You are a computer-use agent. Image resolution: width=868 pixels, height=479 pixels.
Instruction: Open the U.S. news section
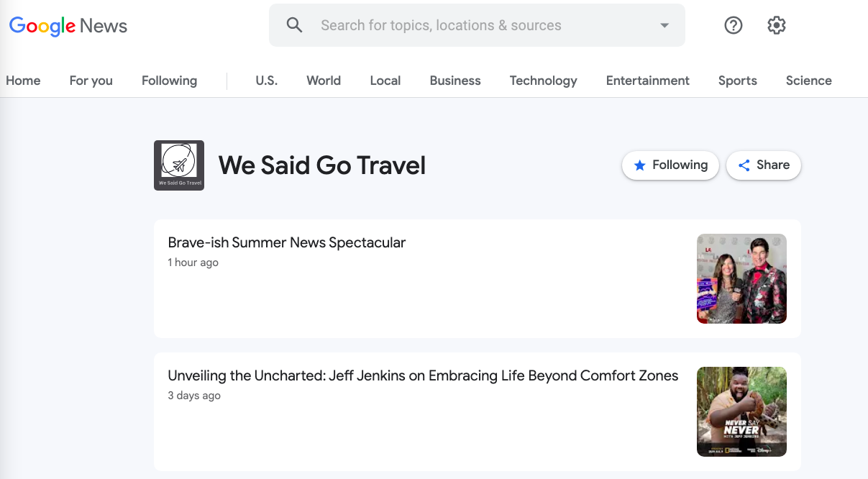pyautogui.click(x=266, y=81)
